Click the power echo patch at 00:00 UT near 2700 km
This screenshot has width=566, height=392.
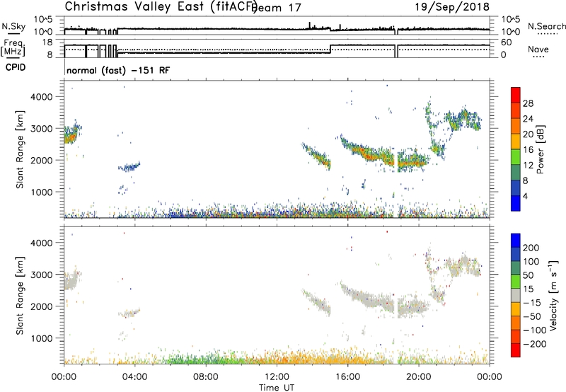72,134
